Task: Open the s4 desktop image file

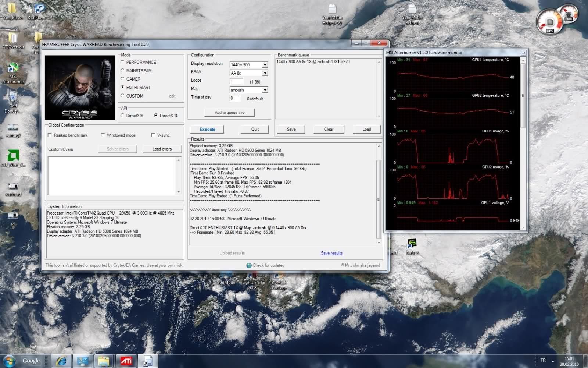Action: [13, 217]
